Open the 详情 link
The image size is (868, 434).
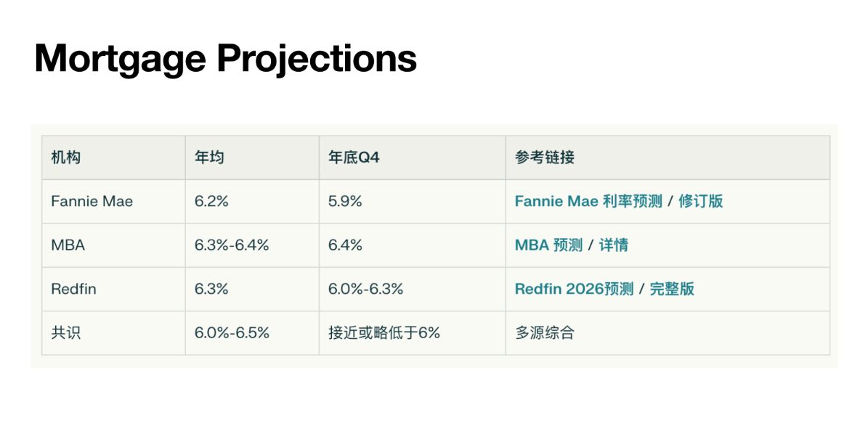tap(614, 245)
